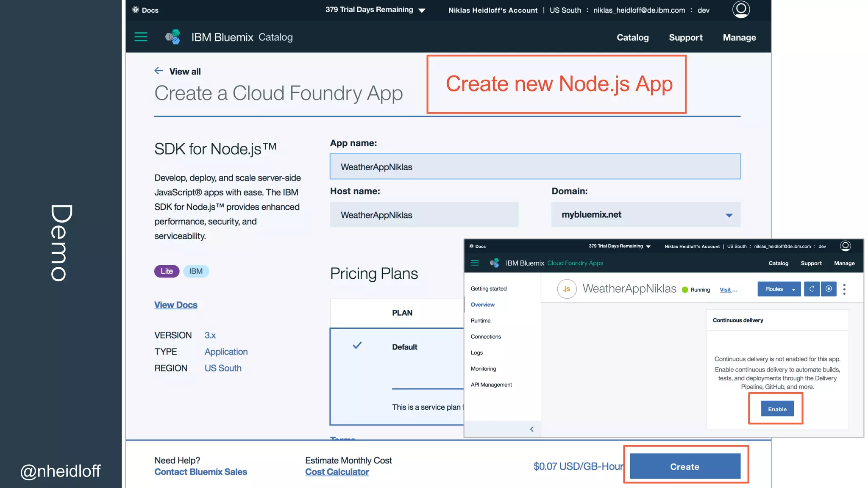
Task: Select Monitoring in the app sidebar
Action: [x=483, y=369]
